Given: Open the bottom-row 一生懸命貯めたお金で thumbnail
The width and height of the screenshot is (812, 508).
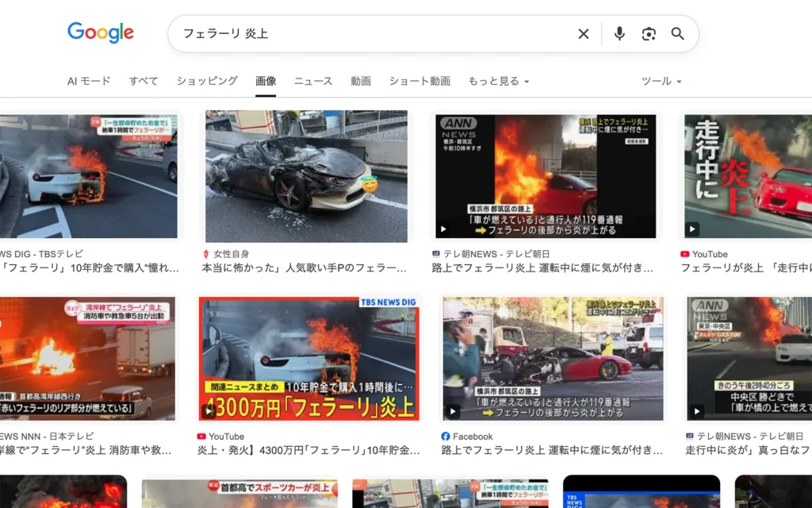Looking at the screenshot, I should [450, 494].
